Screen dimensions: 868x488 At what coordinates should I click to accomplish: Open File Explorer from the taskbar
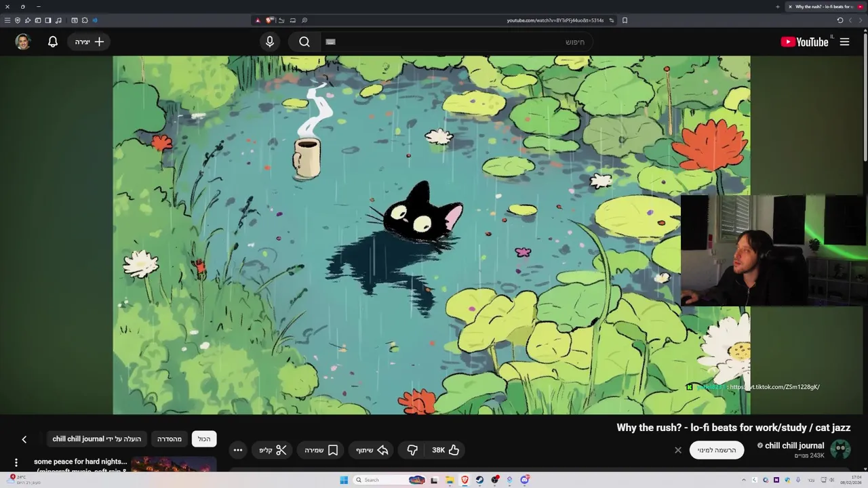[450, 480]
